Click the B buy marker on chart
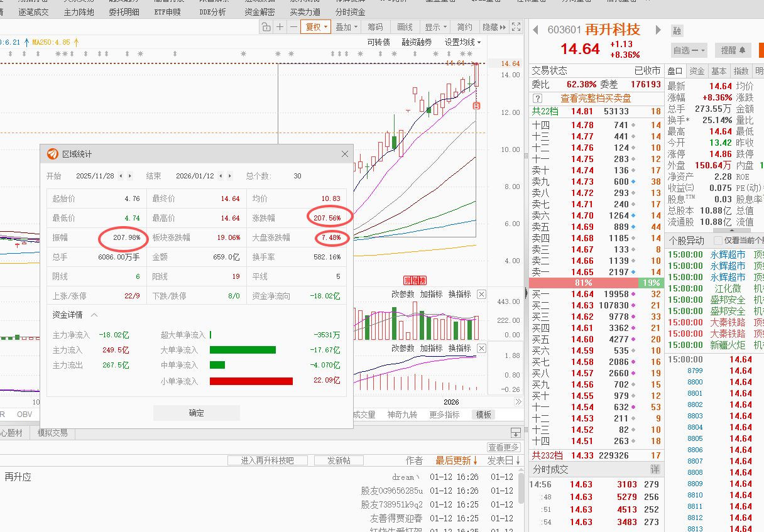764x532 pixels. tap(476, 106)
